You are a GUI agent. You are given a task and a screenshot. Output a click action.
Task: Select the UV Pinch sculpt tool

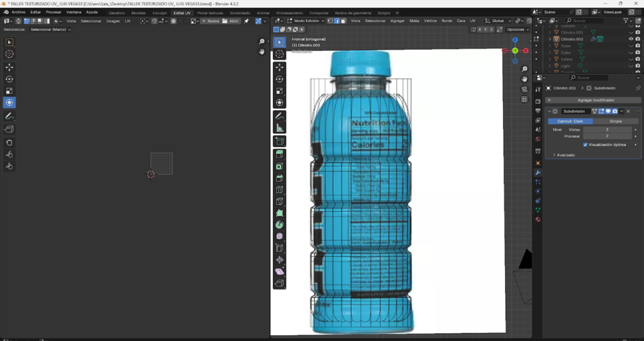coord(9,166)
